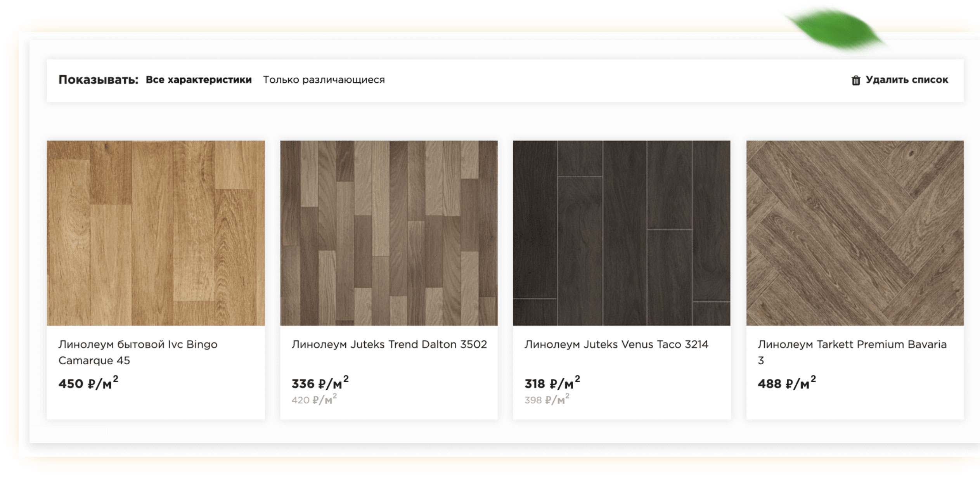The width and height of the screenshot is (980, 478).
Task: Click the 318 ₽/м² discounted price
Action: click(x=552, y=383)
